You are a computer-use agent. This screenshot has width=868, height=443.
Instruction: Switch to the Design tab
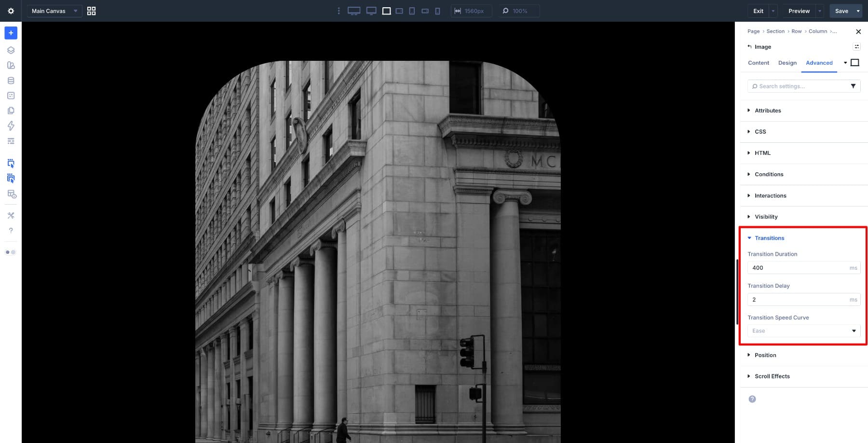pyautogui.click(x=787, y=63)
